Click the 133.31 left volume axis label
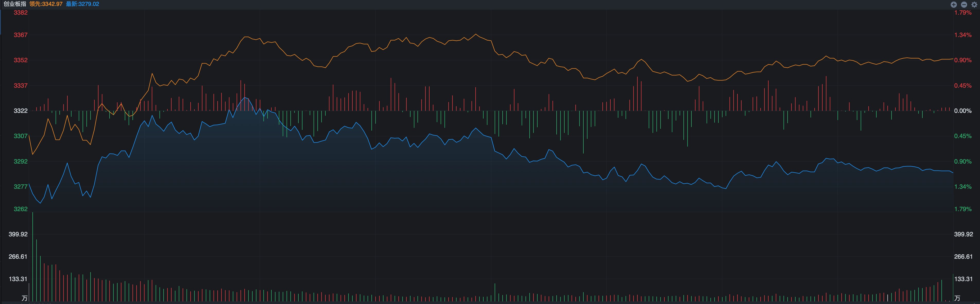This screenshot has width=980, height=304. point(18,279)
